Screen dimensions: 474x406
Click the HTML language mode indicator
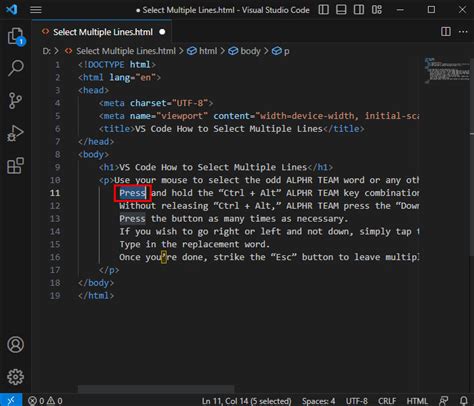(x=417, y=401)
